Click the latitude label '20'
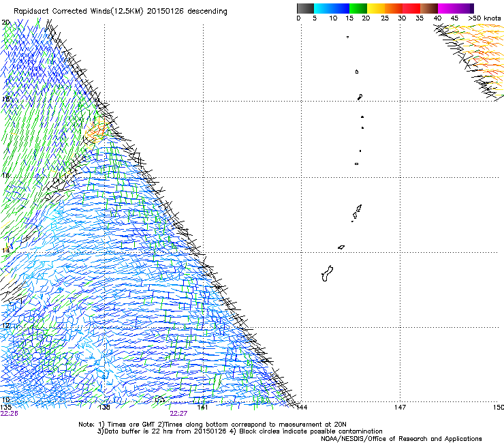The width and height of the screenshot is (504, 443). pos(5,22)
